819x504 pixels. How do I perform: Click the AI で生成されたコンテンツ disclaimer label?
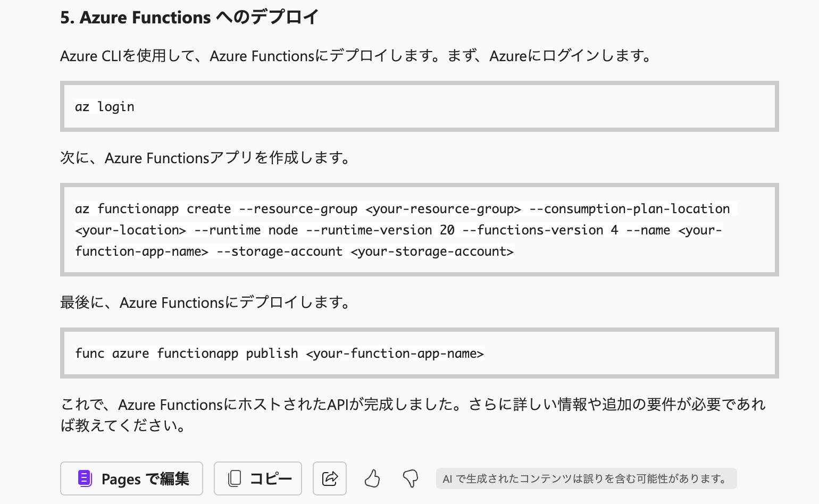coord(586,478)
